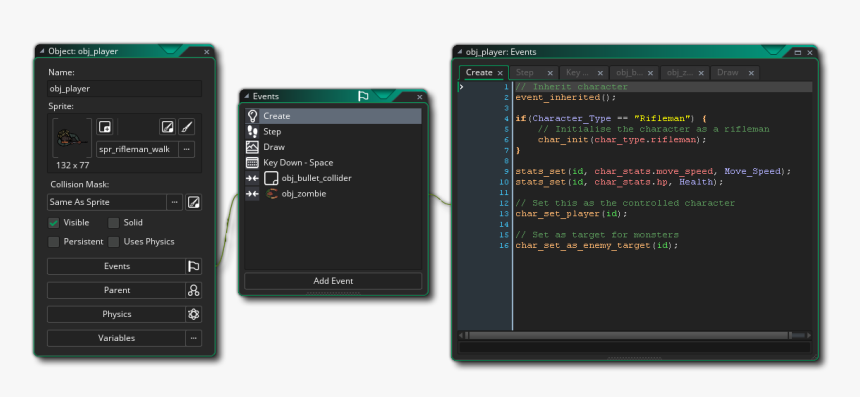This screenshot has height=397, width=860.
Task: Open collision mask selector ellipsis button
Action: tap(174, 202)
